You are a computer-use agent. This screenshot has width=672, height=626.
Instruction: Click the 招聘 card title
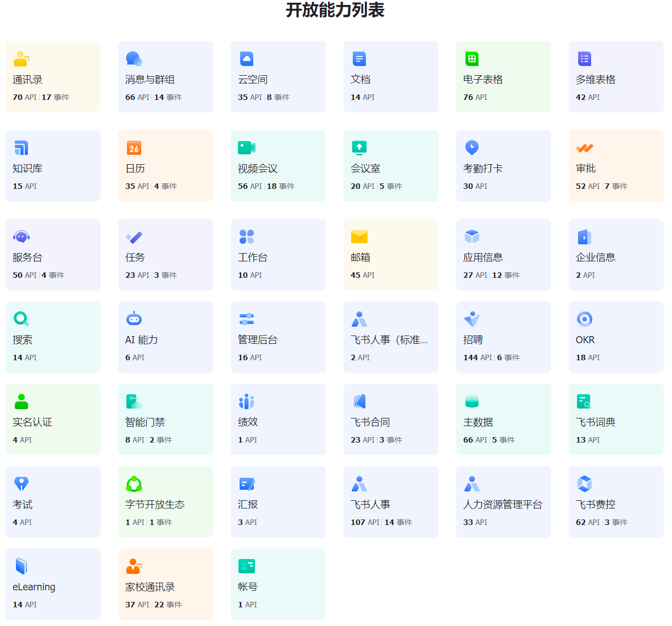(473, 340)
